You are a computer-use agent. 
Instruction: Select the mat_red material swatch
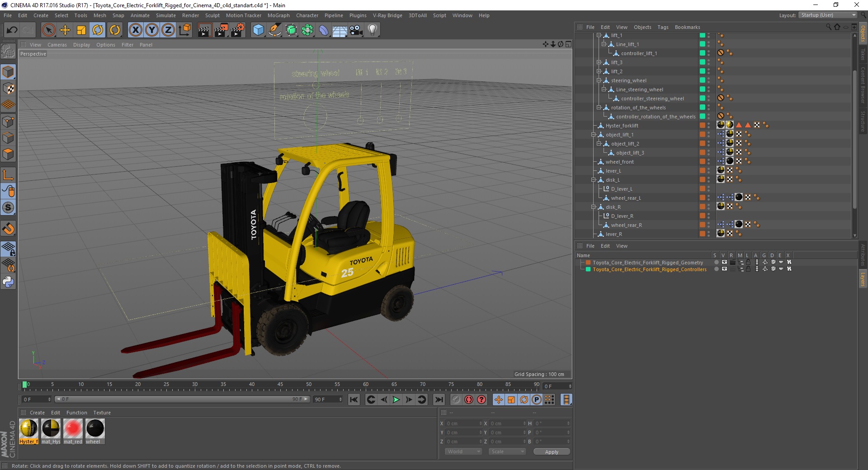[x=73, y=432]
